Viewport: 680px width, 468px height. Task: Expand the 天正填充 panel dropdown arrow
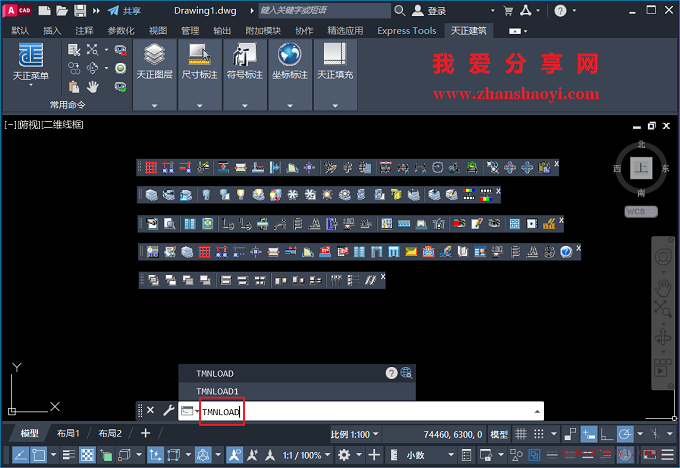tap(335, 105)
